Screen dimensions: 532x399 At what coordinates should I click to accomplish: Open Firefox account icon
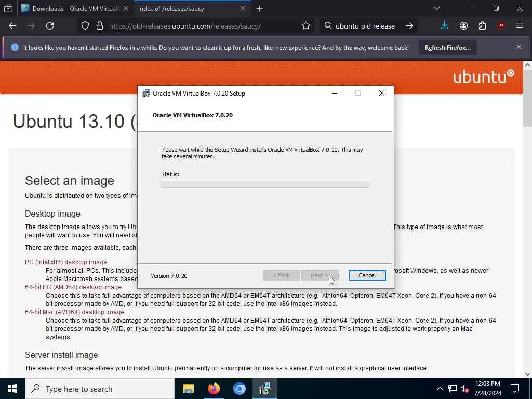pyautogui.click(x=463, y=26)
